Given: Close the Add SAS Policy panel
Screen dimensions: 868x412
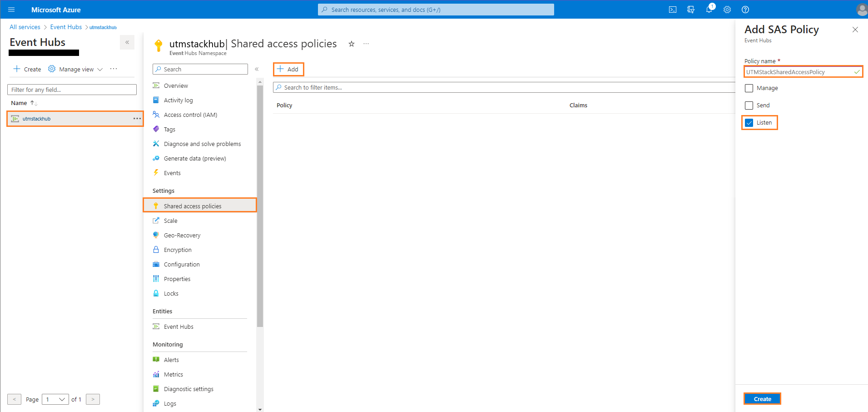Looking at the screenshot, I should pyautogui.click(x=855, y=30).
